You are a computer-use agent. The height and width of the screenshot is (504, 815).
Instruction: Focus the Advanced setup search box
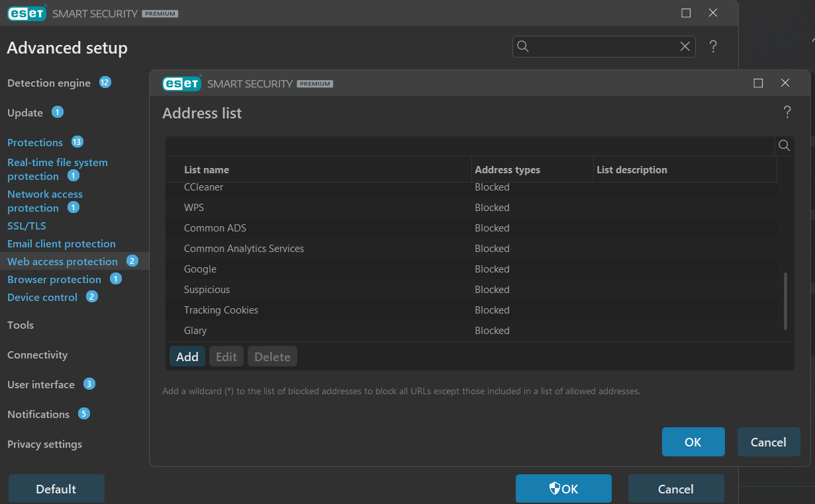(604, 46)
